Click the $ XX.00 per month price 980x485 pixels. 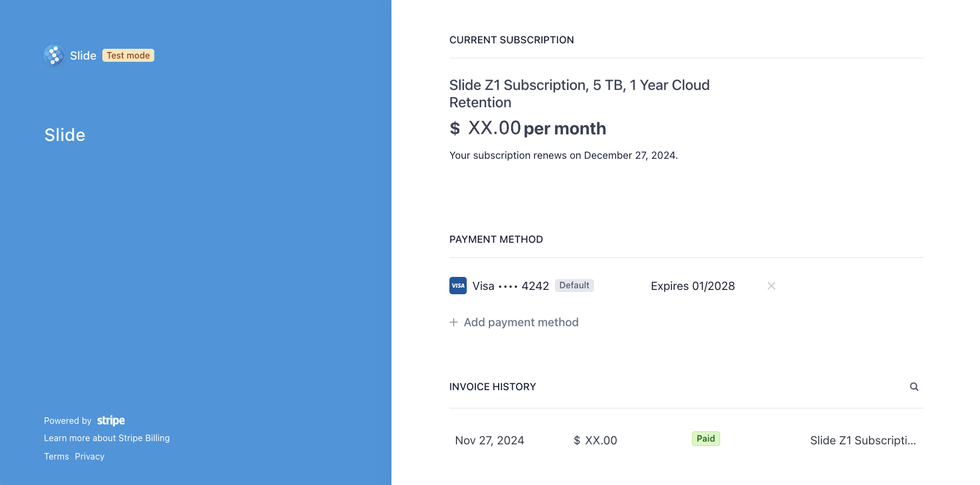coord(527,128)
